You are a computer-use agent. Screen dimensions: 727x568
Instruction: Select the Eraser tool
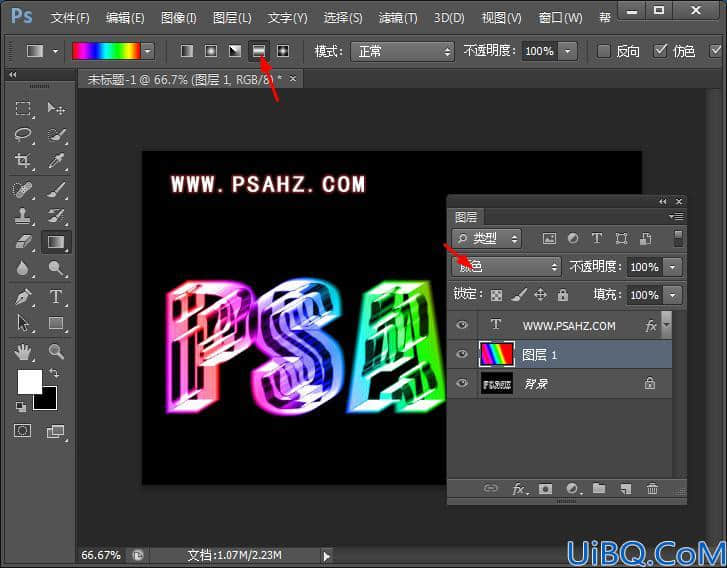pyautogui.click(x=23, y=242)
